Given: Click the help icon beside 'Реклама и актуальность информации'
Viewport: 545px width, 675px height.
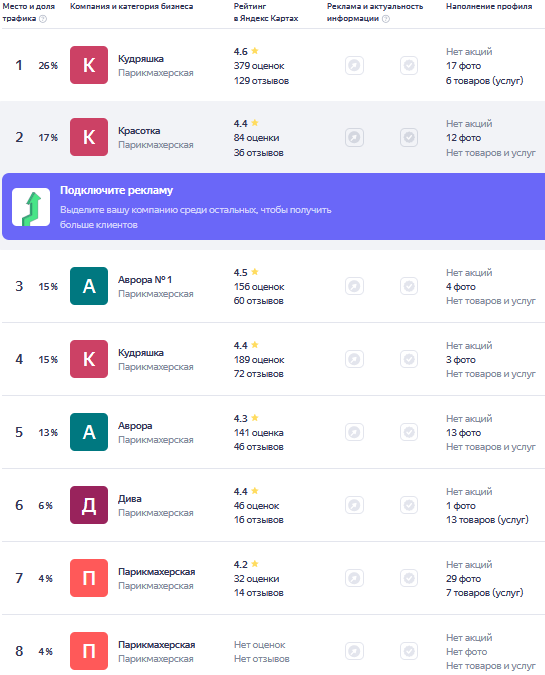Looking at the screenshot, I should point(386,19).
